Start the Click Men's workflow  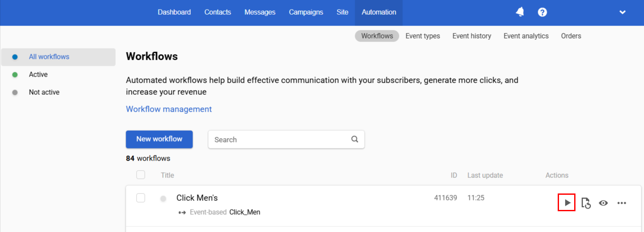pyautogui.click(x=567, y=203)
